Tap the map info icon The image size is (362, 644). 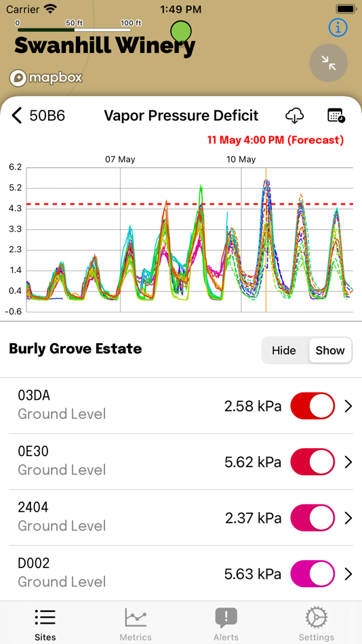pos(338,28)
